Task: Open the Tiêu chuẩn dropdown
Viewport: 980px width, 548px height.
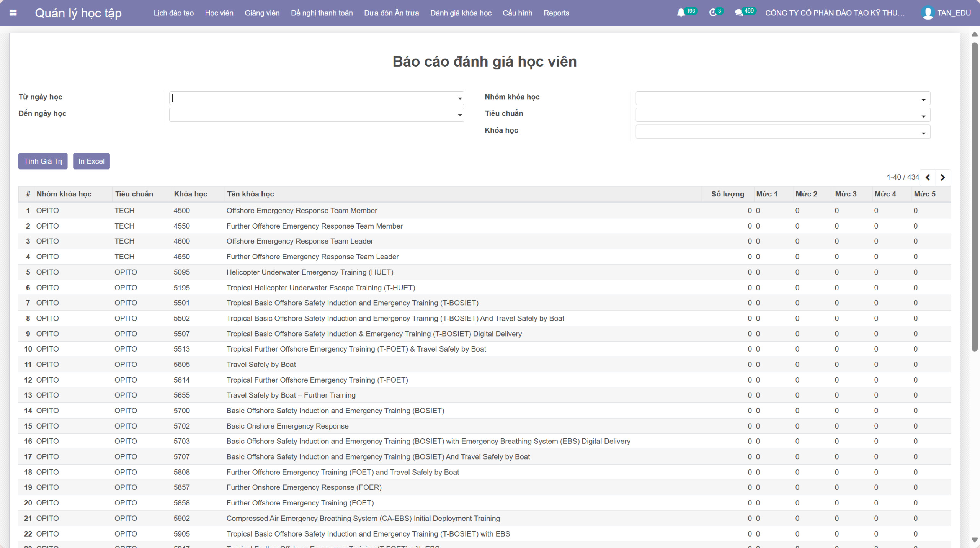Action: click(x=923, y=116)
